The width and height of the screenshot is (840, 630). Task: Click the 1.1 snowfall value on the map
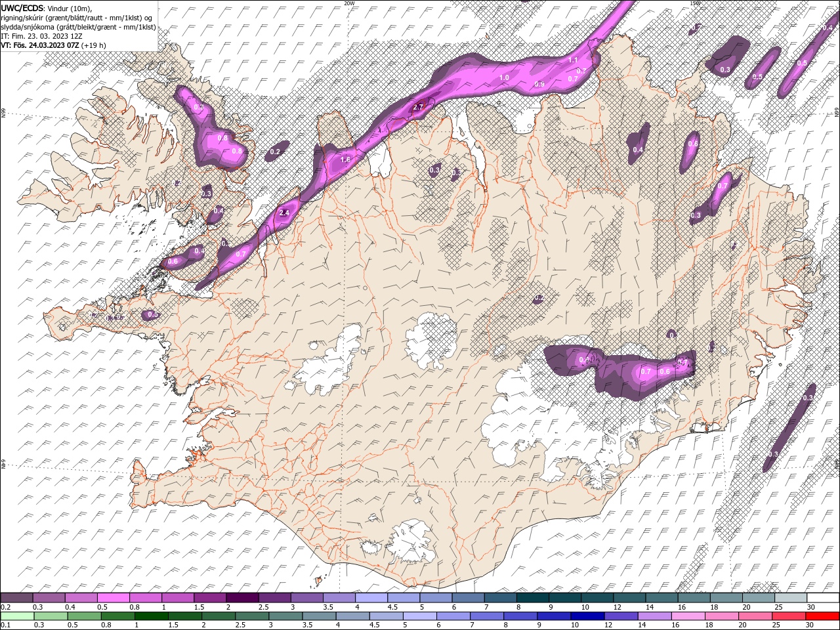(x=572, y=60)
